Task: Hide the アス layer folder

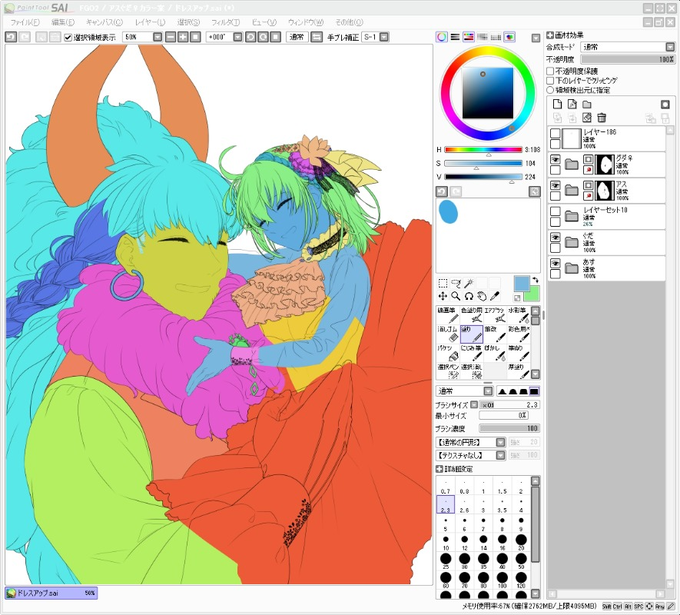Action: point(555,185)
